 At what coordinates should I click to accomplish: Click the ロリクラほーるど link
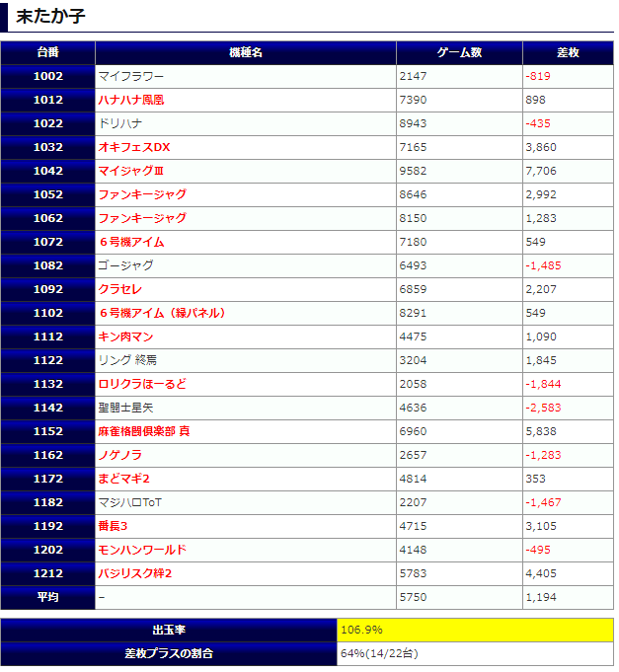click(142, 384)
